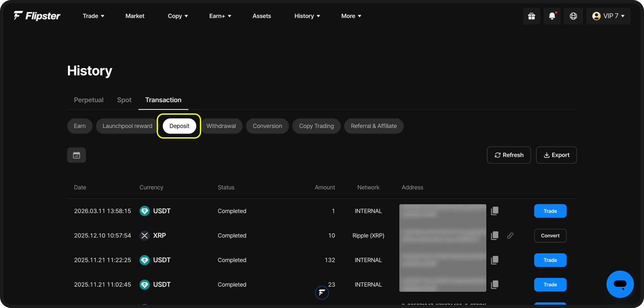Click Trade for 132 USDT deposit
This screenshot has width=644, height=308.
pyautogui.click(x=550, y=260)
